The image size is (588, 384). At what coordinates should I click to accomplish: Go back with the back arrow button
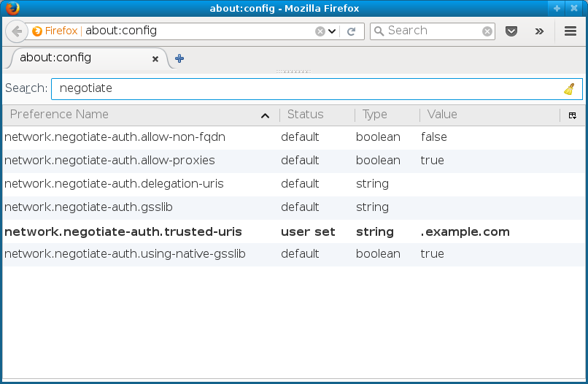click(x=17, y=31)
